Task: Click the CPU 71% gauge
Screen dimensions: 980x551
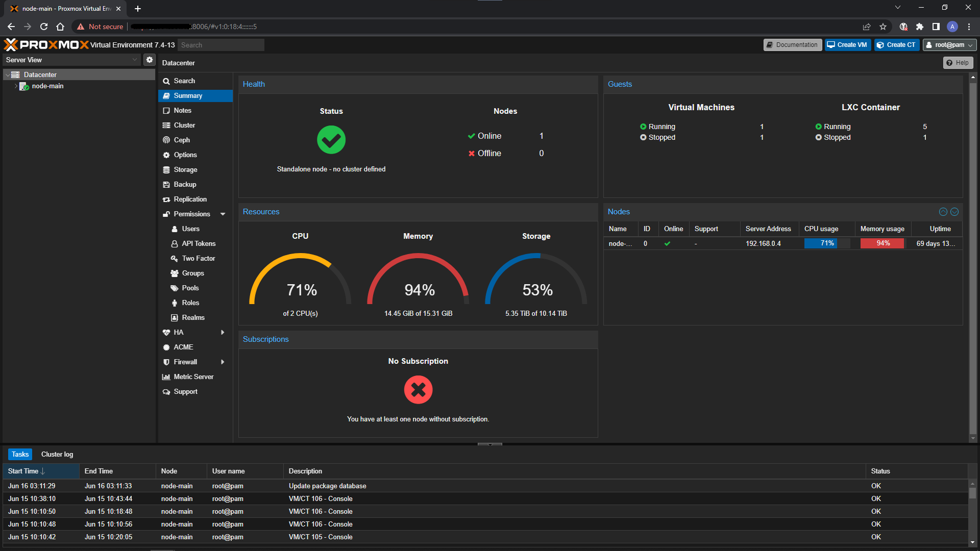Action: pos(300,280)
